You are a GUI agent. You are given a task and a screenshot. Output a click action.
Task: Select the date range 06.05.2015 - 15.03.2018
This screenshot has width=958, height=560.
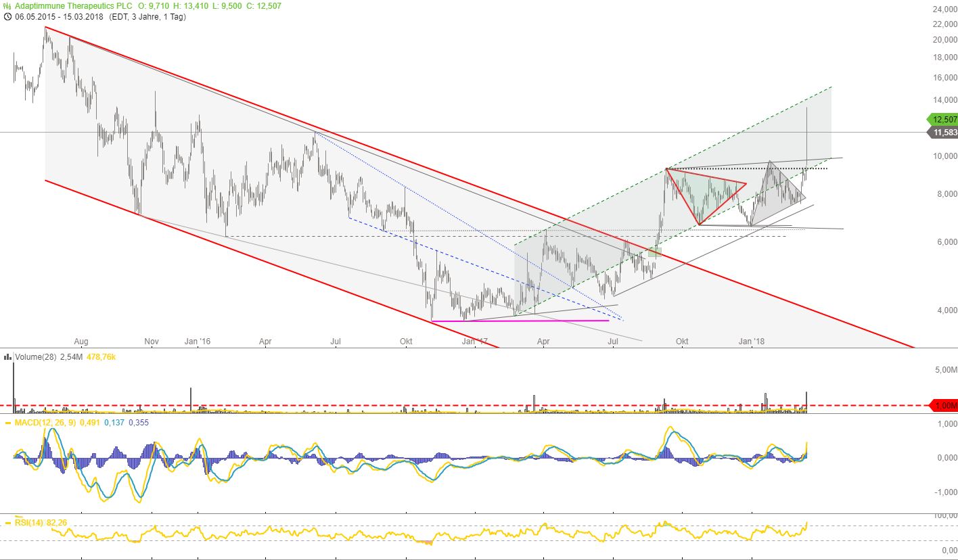pos(58,17)
